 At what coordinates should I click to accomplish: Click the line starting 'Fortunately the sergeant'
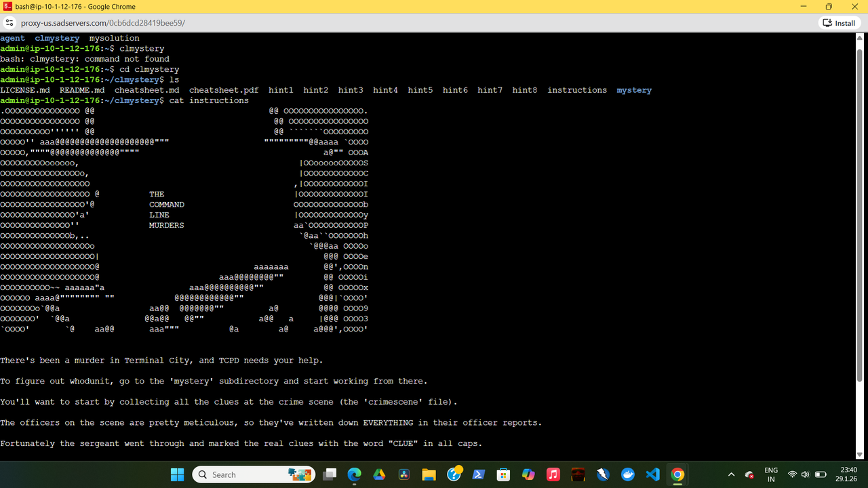[241, 443]
